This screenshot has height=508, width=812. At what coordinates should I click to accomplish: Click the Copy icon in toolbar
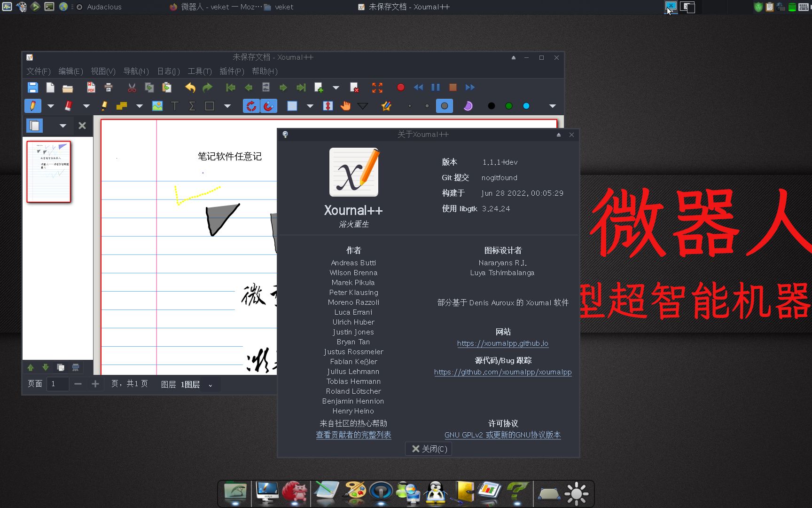click(149, 87)
